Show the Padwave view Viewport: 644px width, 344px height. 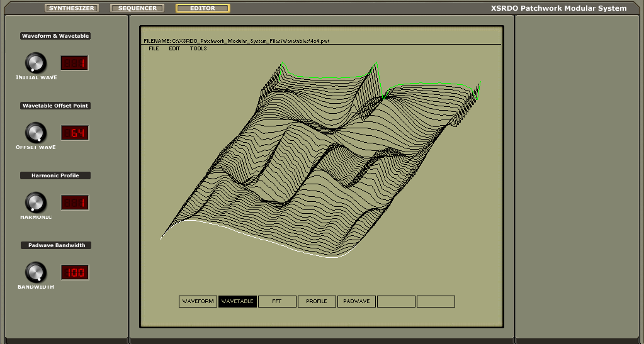[x=356, y=302]
